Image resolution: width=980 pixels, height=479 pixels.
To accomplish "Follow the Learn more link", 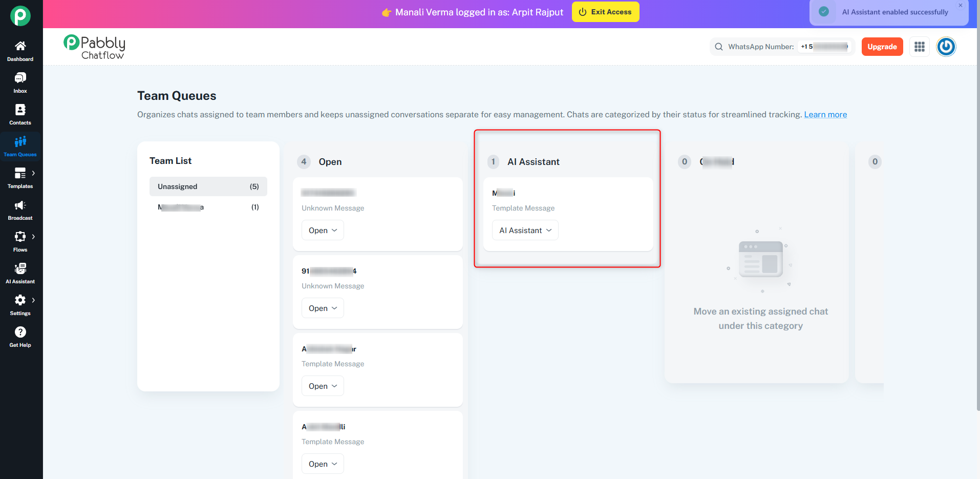I will pos(825,115).
